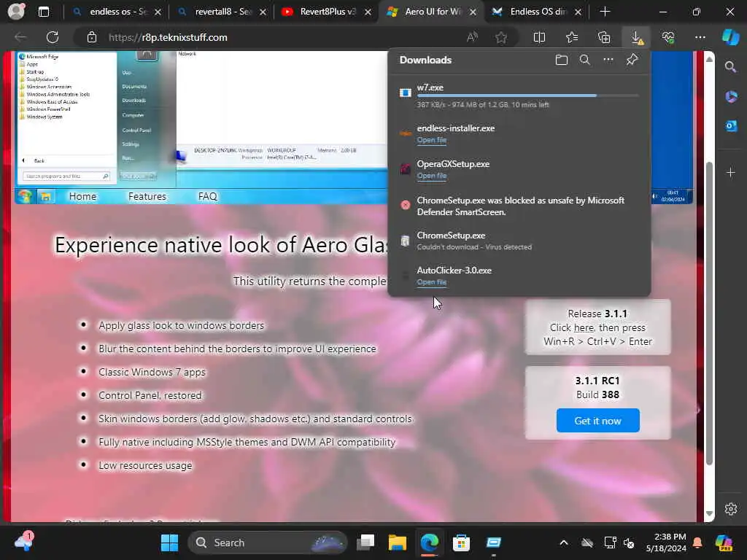
Task: Open a new browser tab
Action: tap(605, 12)
